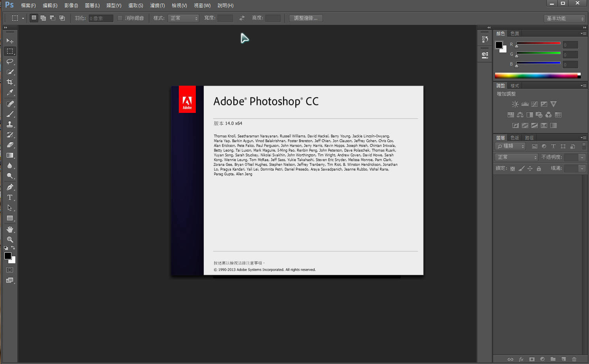Select the Eraser tool
Image resolution: width=589 pixels, height=364 pixels.
point(10,145)
